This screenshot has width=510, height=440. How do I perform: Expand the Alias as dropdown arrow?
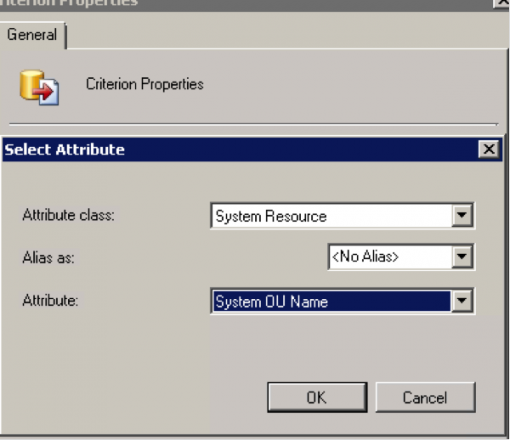tap(462, 257)
